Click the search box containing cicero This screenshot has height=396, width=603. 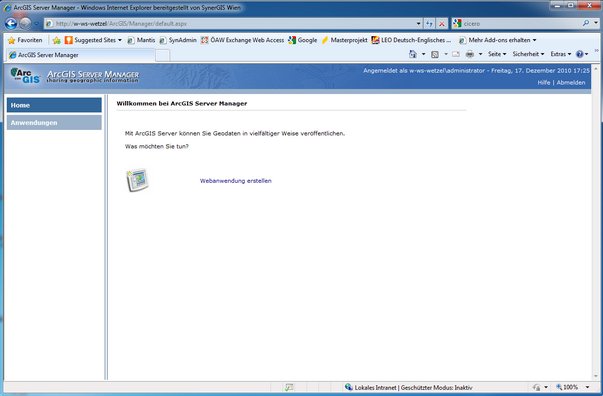pyautogui.click(x=521, y=23)
